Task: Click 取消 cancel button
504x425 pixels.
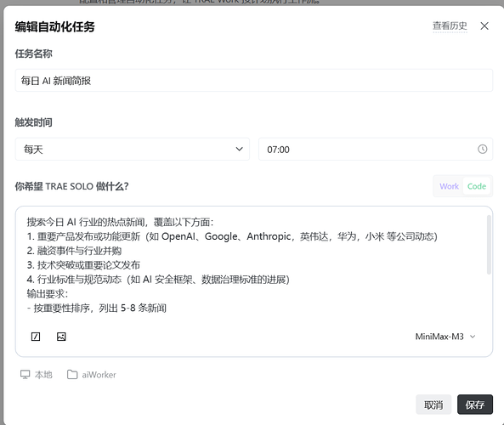Action: [433, 405]
